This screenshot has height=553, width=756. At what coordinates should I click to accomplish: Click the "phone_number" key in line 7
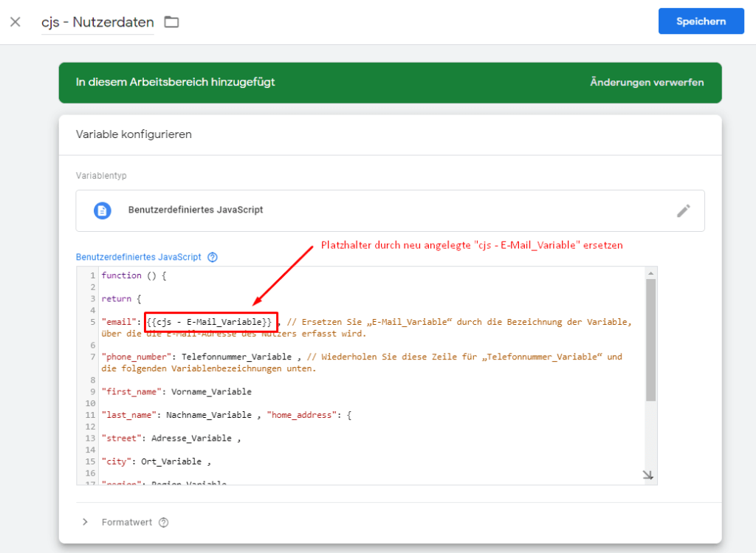tap(137, 357)
